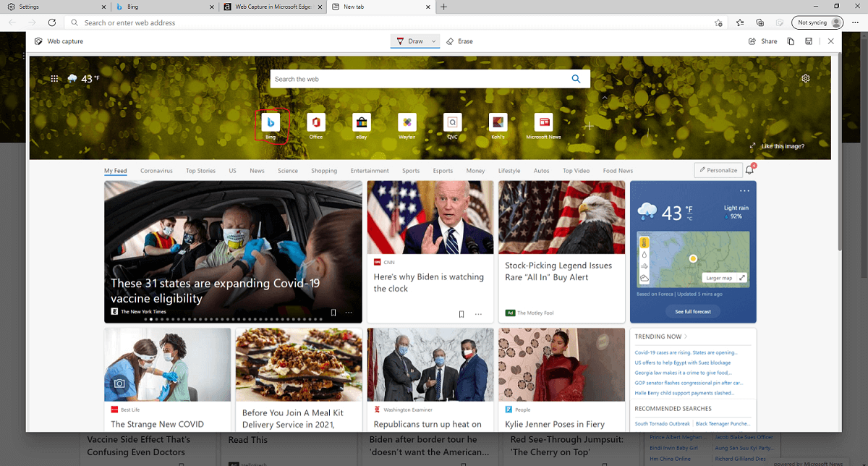The image size is (868, 466).
Task: Save the web capture
Action: point(808,41)
